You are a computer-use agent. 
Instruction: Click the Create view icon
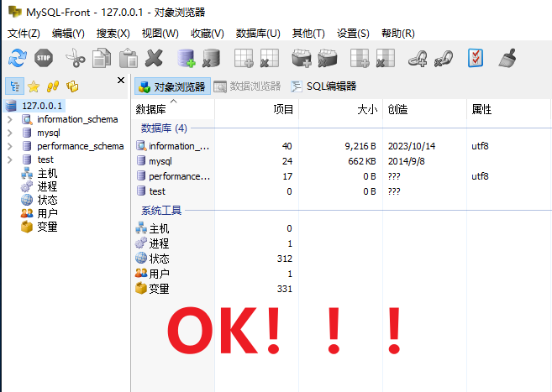click(x=302, y=58)
